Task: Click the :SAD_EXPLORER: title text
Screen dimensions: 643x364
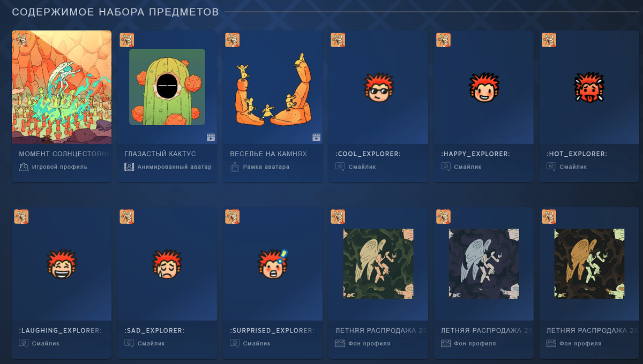Action: [154, 331]
